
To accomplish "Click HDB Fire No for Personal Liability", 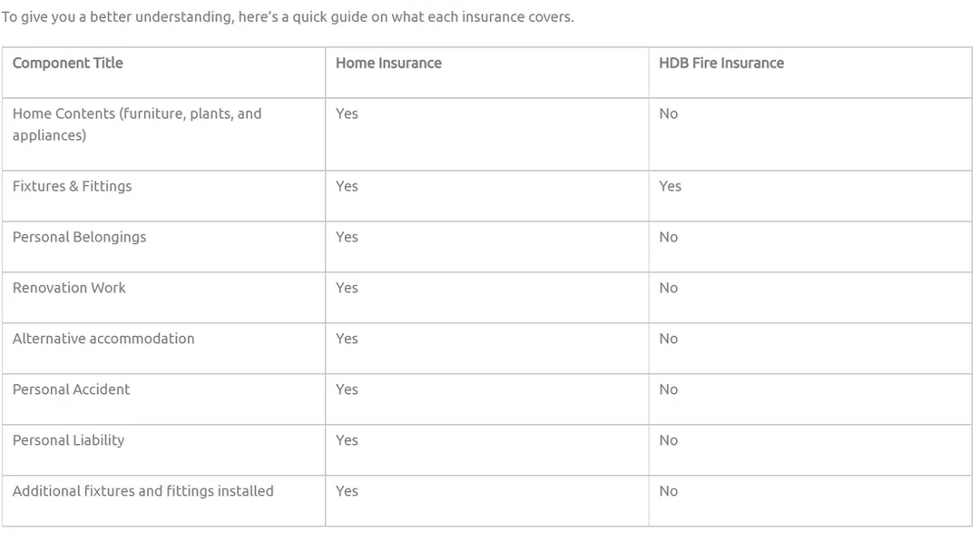I will pyautogui.click(x=668, y=440).
